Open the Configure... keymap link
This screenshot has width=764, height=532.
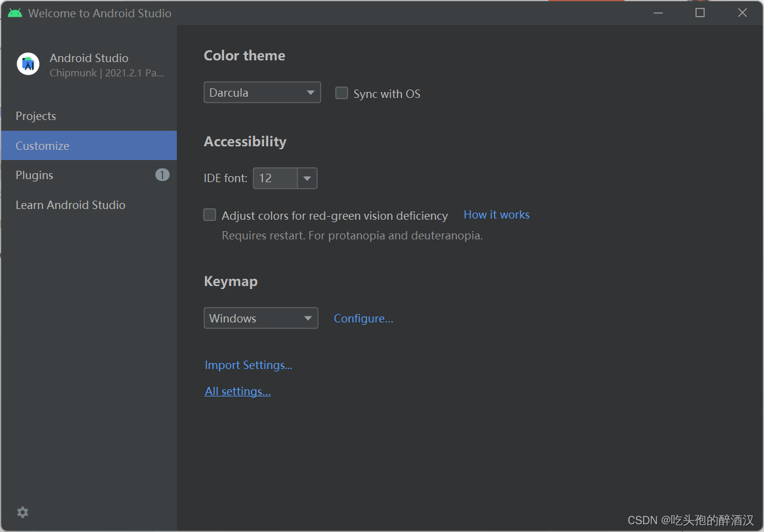point(363,318)
